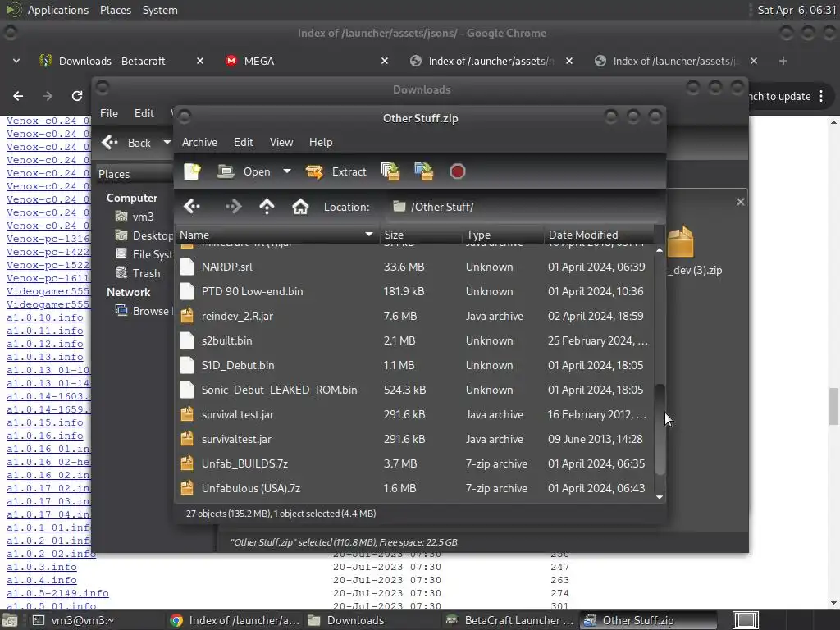Click the Add Folder to archive icon

[x=424, y=171]
